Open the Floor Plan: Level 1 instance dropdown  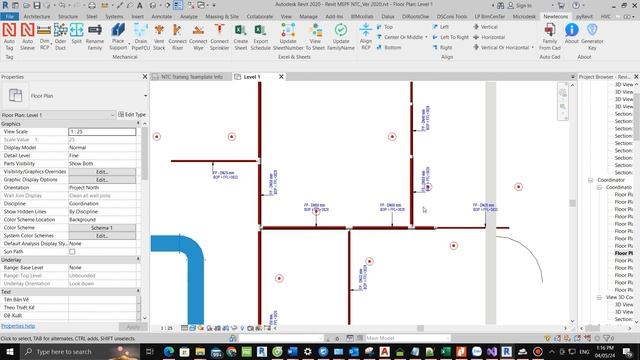[113, 115]
